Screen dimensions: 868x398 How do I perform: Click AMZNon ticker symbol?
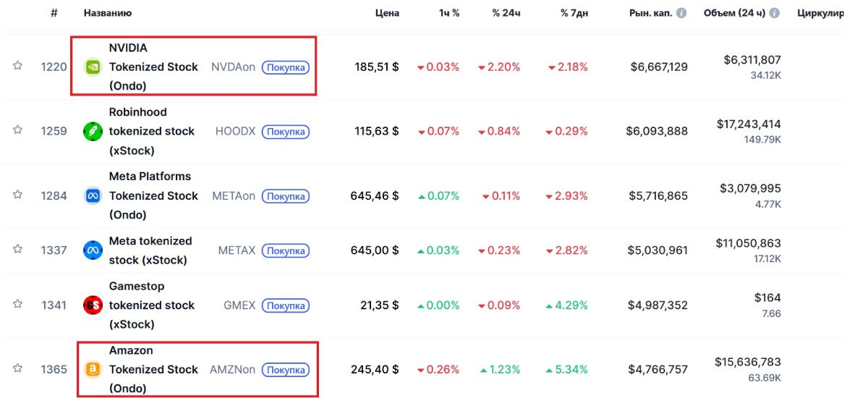(x=232, y=369)
